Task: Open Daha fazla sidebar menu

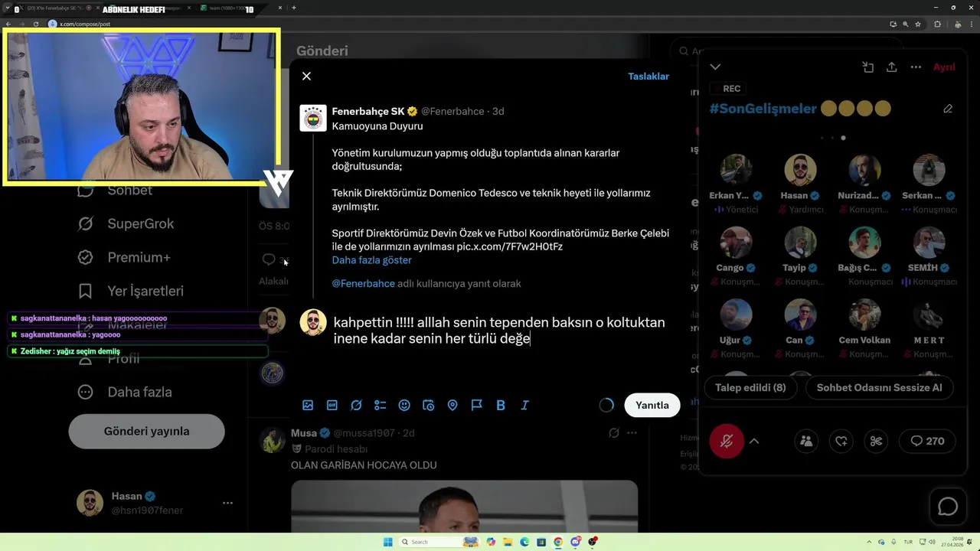Action: (x=125, y=392)
